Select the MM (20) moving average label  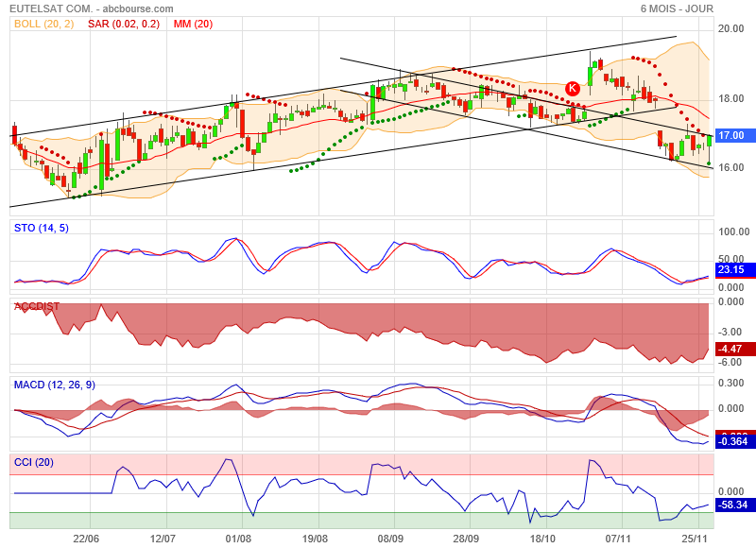tap(193, 24)
